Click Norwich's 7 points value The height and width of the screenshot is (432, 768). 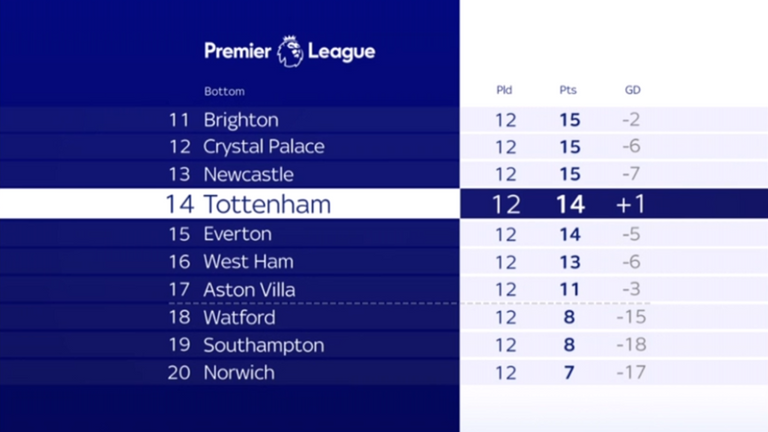[x=569, y=373]
